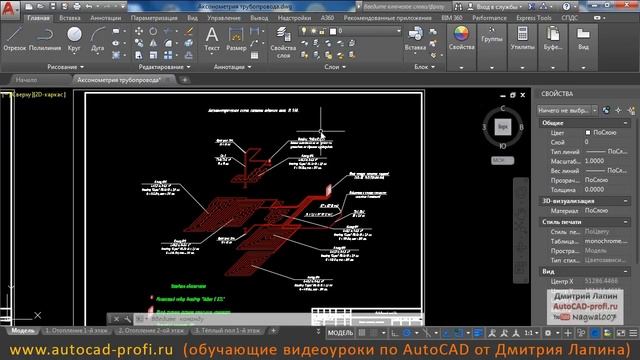
Task: Click the binoculars search icon
Action: pos(458,7)
